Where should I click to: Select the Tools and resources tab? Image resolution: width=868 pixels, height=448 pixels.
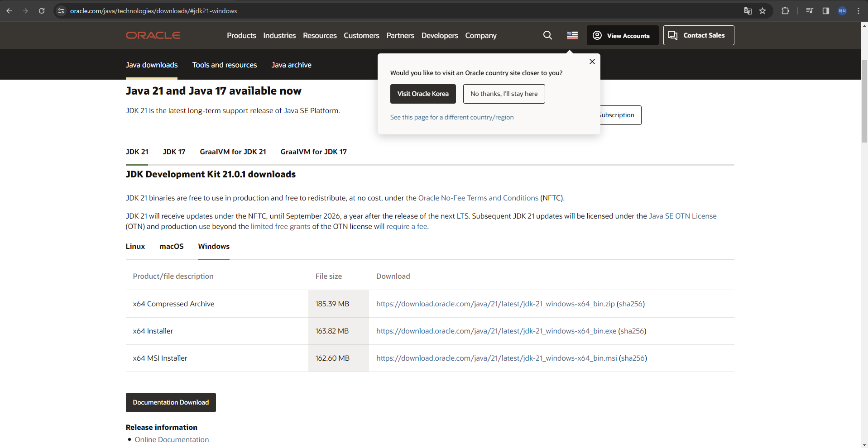click(x=225, y=65)
